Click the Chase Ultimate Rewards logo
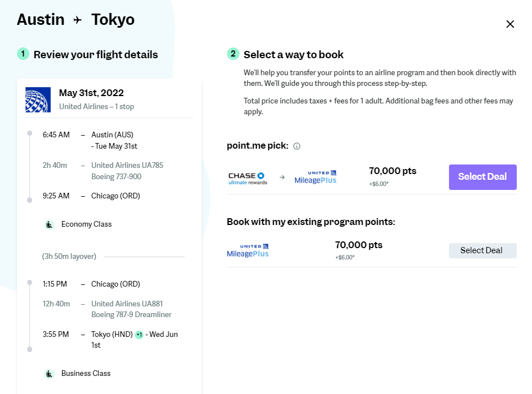 click(x=248, y=178)
